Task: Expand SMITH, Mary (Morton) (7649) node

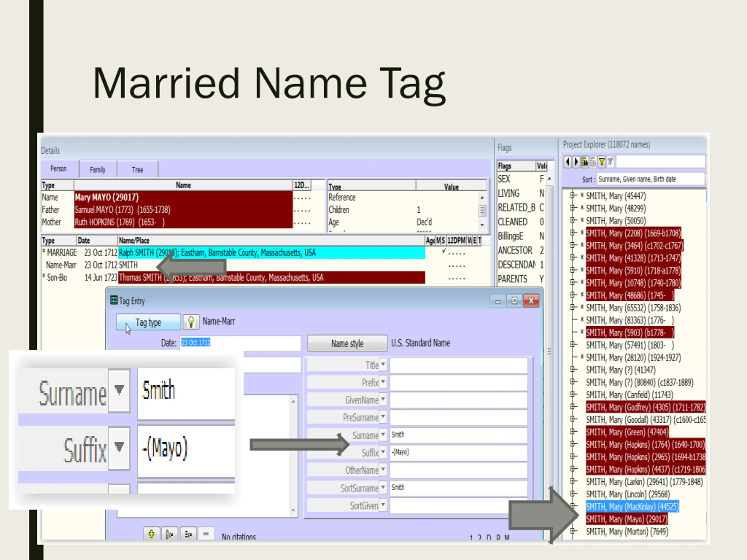Action: 573,531
